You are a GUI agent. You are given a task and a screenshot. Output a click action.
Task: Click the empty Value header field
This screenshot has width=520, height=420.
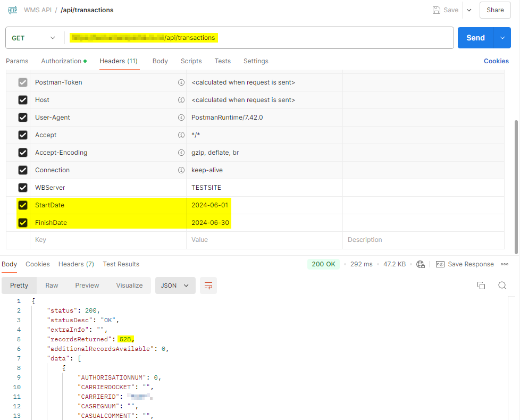tap(264, 240)
